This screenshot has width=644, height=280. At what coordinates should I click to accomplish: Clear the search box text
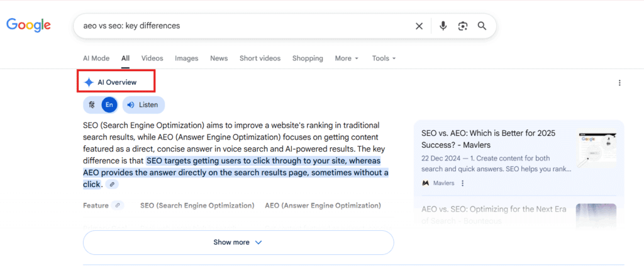coord(419,26)
